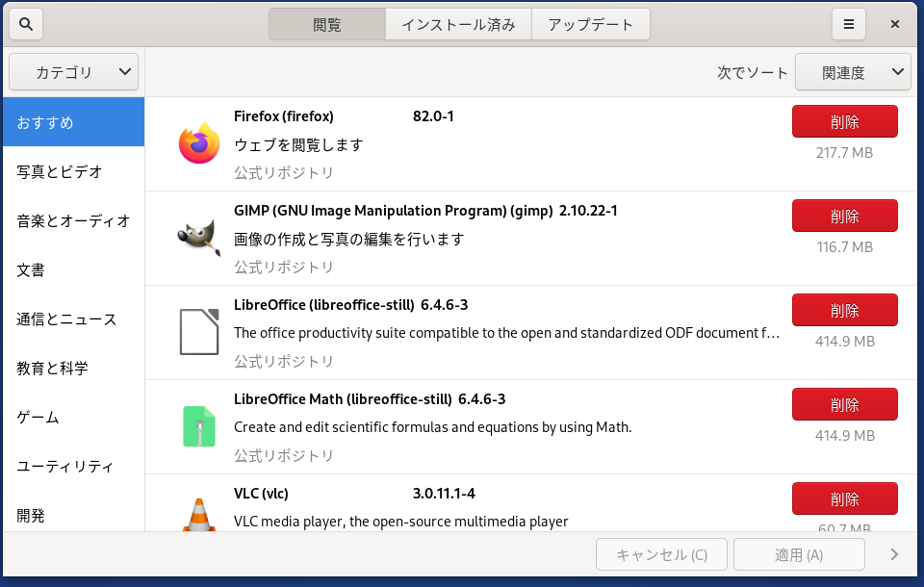This screenshot has width=924, height=587.
Task: Click the Create and edit scientific formulas description
Action: click(432, 427)
